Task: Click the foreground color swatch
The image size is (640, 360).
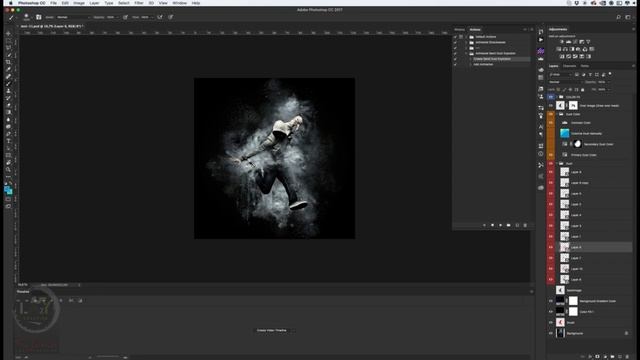Action: [7, 190]
